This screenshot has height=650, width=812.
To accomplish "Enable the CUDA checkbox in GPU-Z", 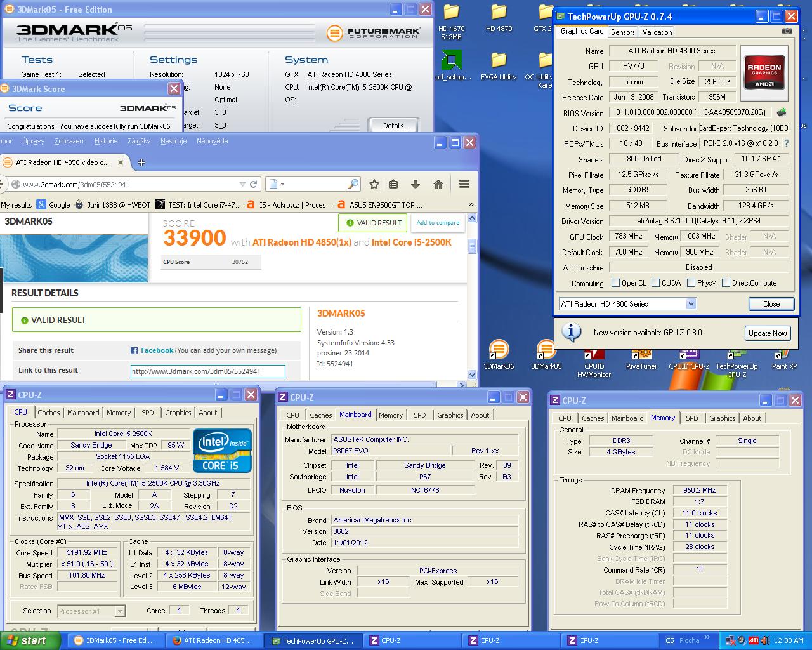I will [656, 283].
